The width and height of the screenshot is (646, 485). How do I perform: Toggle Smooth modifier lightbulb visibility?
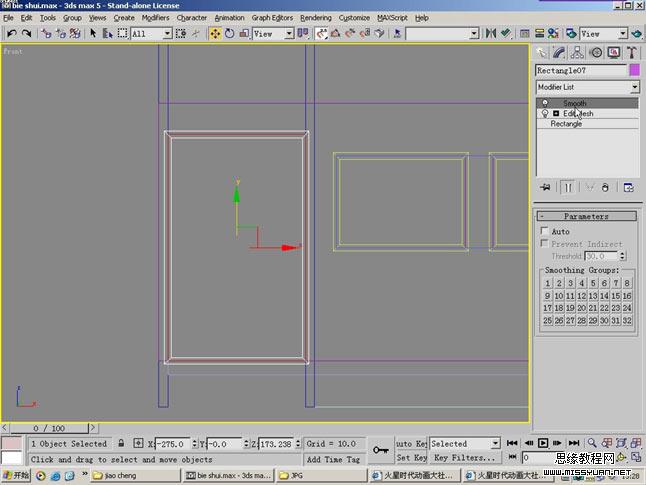[x=545, y=103]
